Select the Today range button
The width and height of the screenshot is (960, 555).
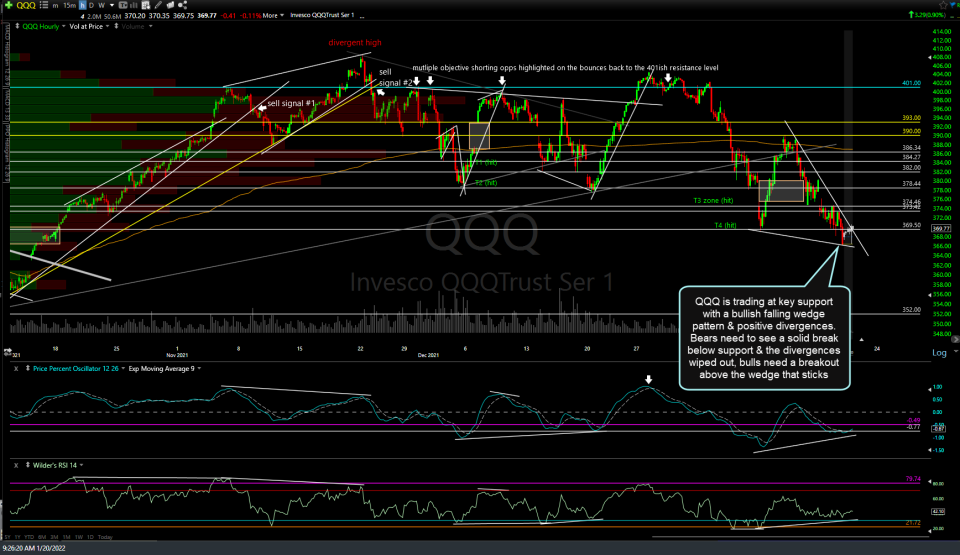click(105, 537)
